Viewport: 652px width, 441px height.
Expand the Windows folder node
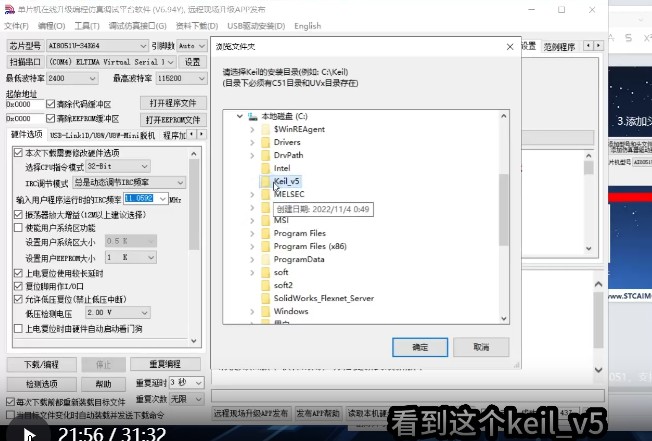pyautogui.click(x=252, y=311)
